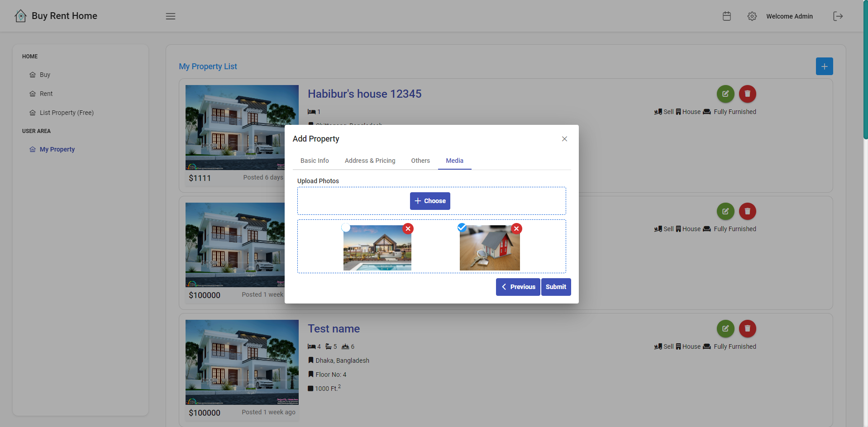This screenshot has height=427, width=868.
Task: Open settings gear icon in header
Action: pos(752,16)
